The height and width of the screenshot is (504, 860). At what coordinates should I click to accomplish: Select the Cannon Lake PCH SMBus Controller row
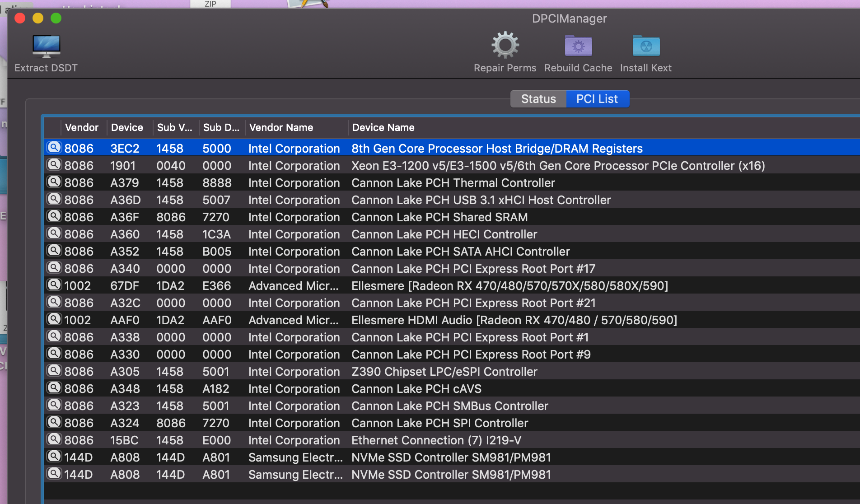452,406
